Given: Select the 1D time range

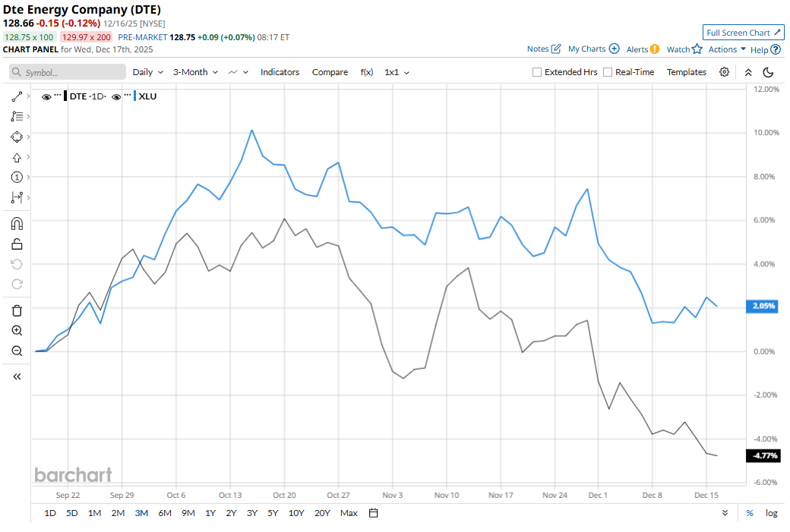Looking at the screenshot, I should point(50,513).
